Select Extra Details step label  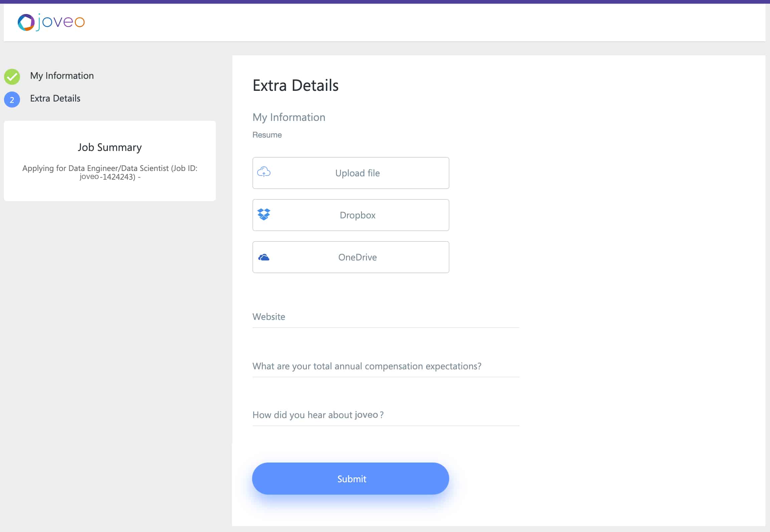[55, 99]
